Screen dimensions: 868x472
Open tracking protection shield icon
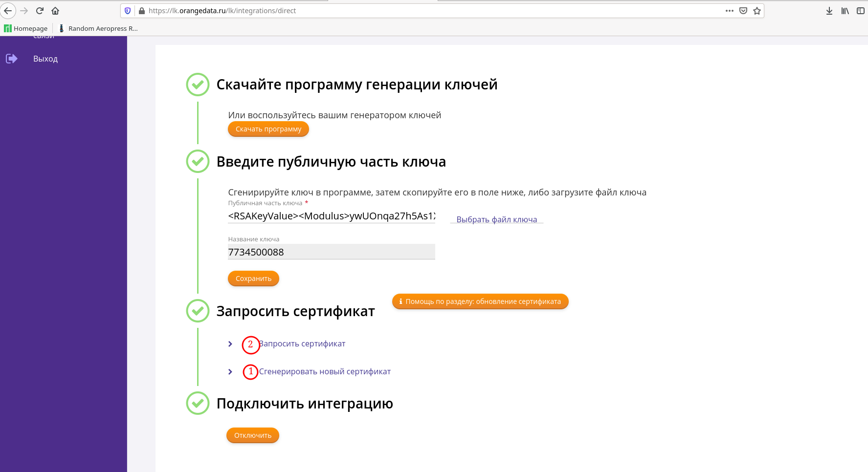pyautogui.click(x=128, y=11)
